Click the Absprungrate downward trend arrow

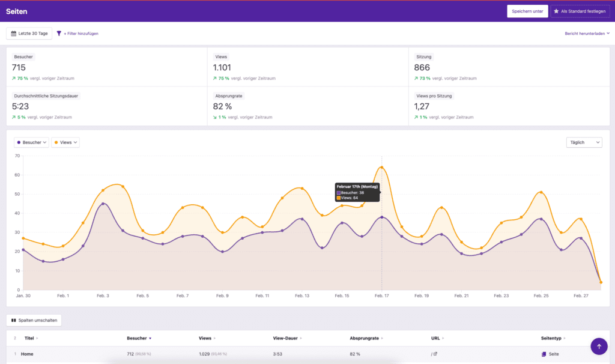[214, 117]
